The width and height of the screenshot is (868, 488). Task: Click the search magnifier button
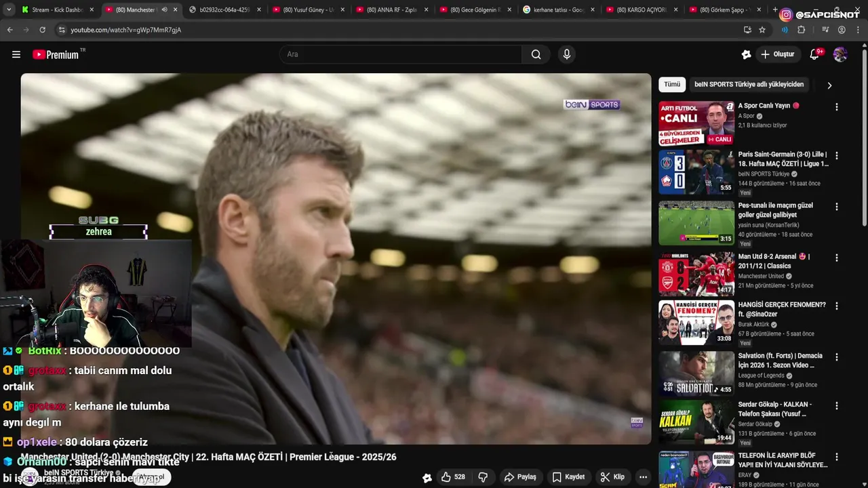[x=536, y=54]
